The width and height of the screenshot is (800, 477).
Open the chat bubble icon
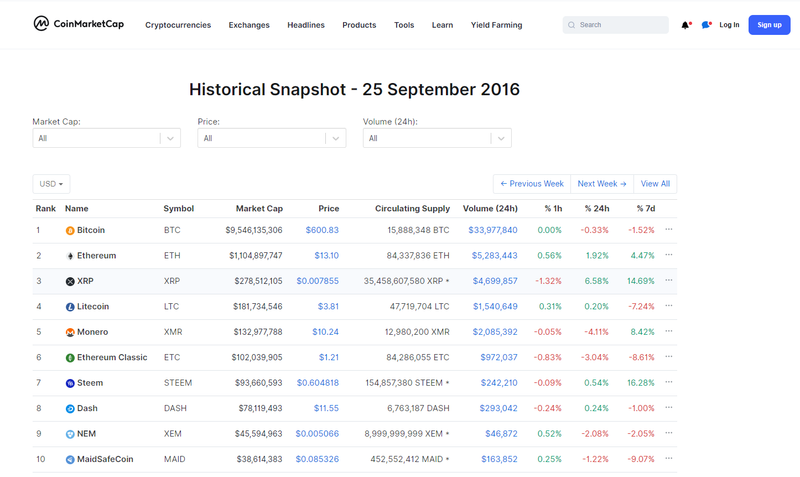point(706,25)
